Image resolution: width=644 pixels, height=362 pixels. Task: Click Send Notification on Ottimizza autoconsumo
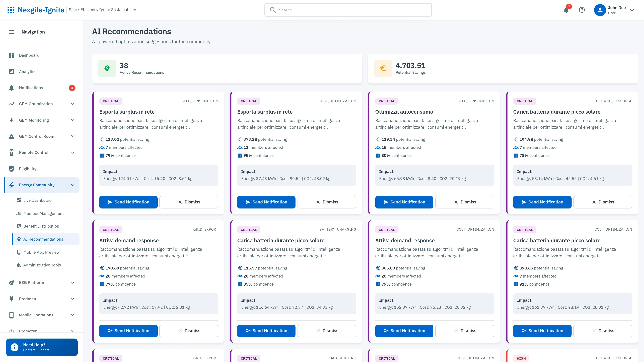click(x=404, y=202)
